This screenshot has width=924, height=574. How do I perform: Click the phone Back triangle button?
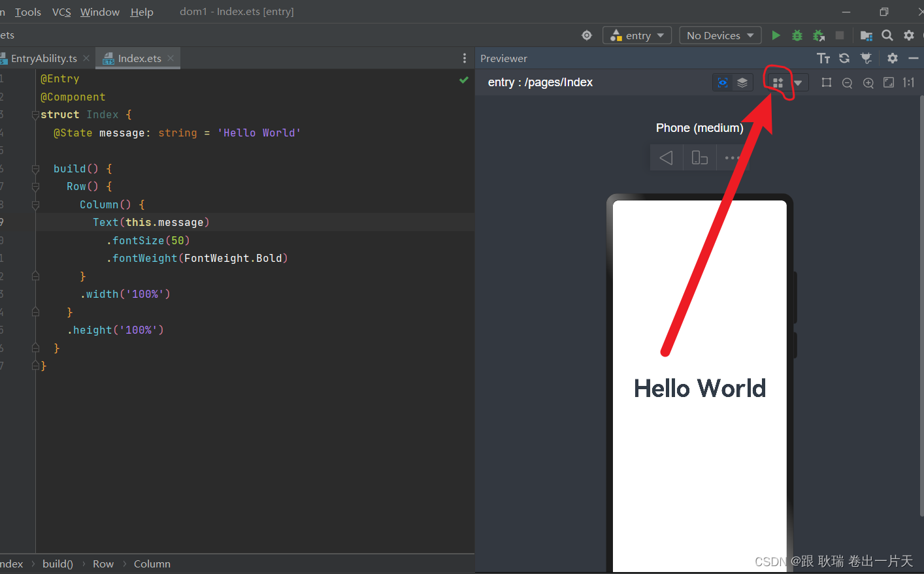[x=666, y=158]
